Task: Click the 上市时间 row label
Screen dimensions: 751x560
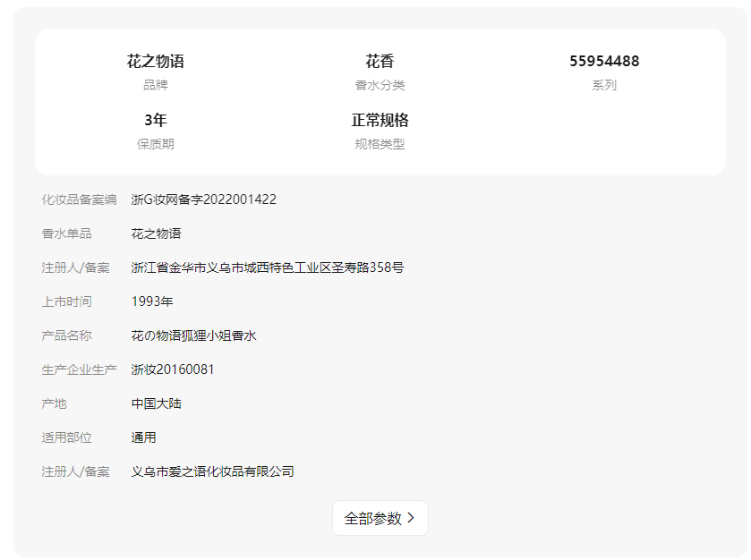Action: click(x=67, y=301)
